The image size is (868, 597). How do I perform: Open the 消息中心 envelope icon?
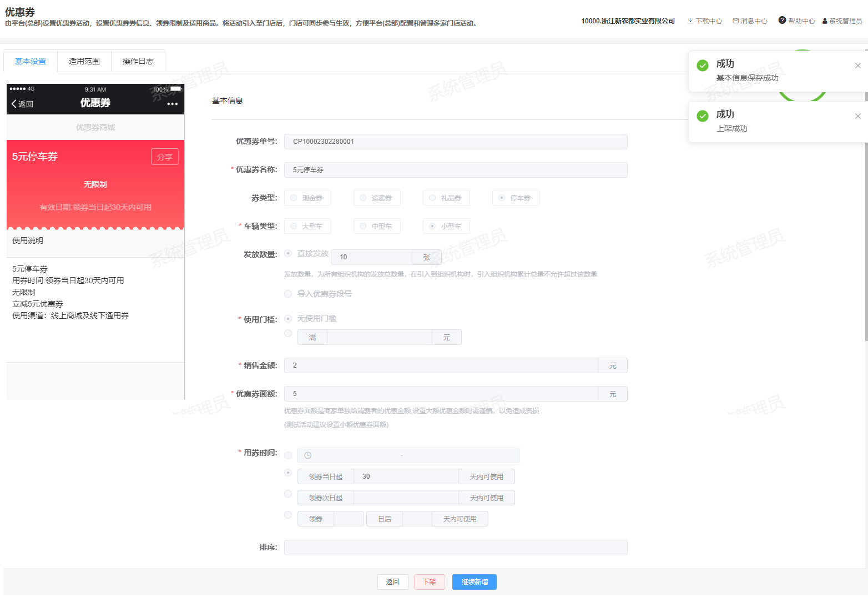click(x=736, y=21)
